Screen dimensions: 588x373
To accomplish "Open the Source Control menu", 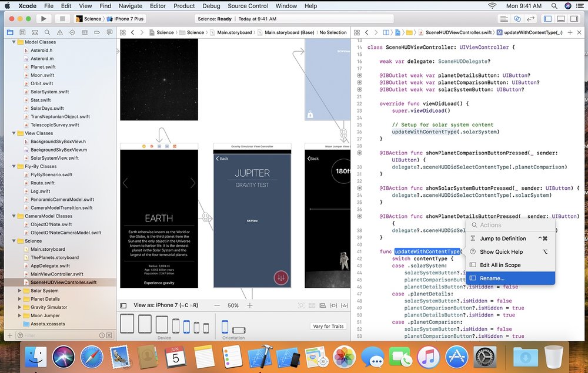I will click(x=248, y=6).
